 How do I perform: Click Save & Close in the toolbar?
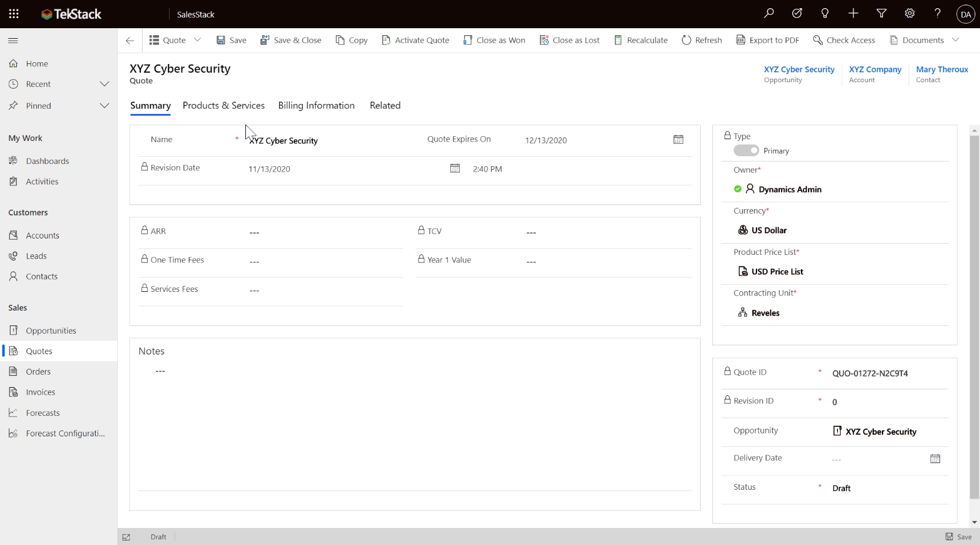pyautogui.click(x=290, y=40)
